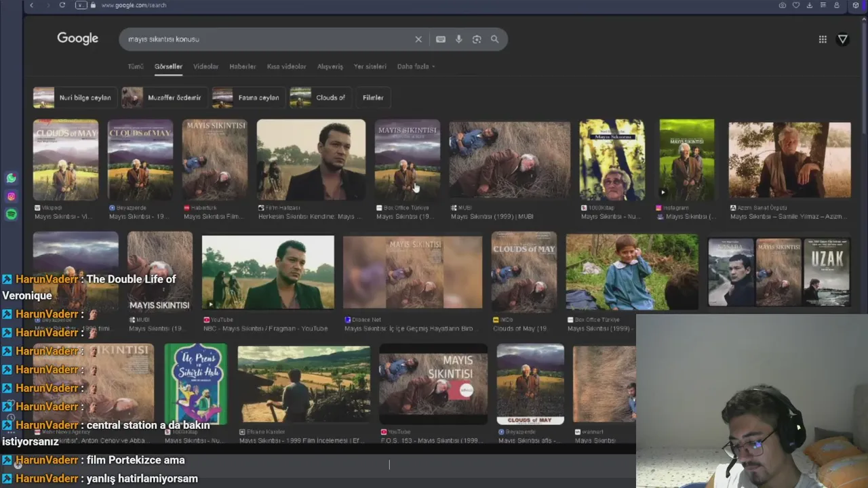Reload the page with the refresh icon
868x488 pixels.
click(x=62, y=5)
